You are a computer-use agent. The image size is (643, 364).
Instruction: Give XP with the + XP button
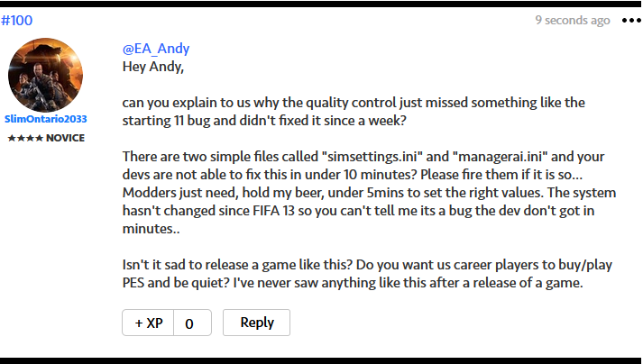148,323
